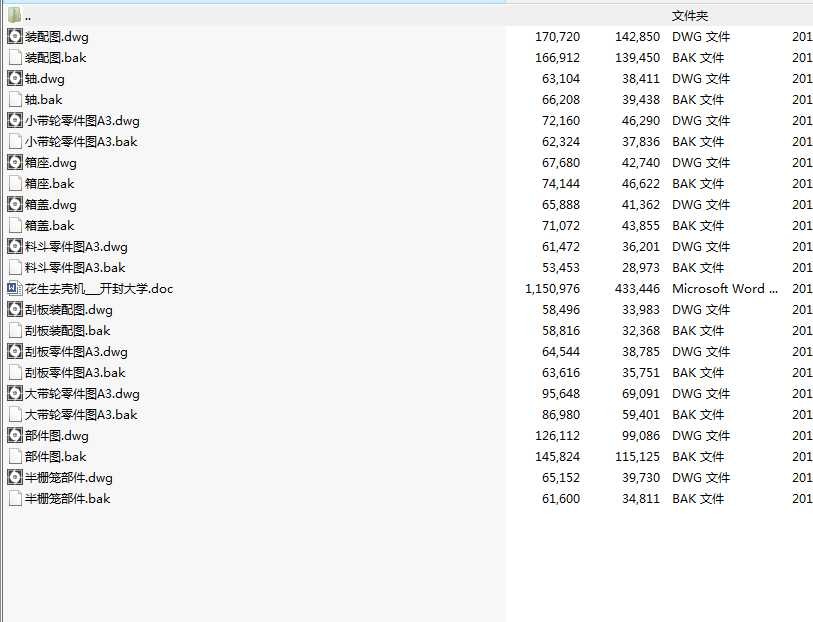
Task: Click file name 半栅笼部件.bak
Action: tap(67, 499)
